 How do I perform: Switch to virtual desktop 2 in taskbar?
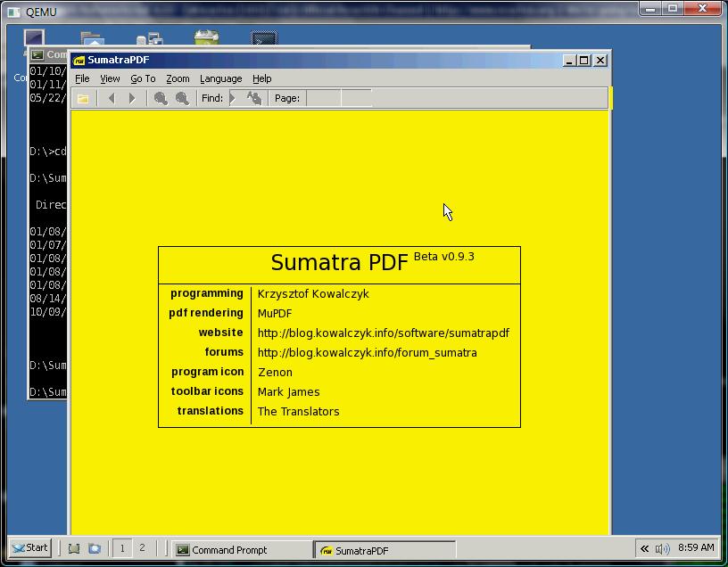pos(142,548)
